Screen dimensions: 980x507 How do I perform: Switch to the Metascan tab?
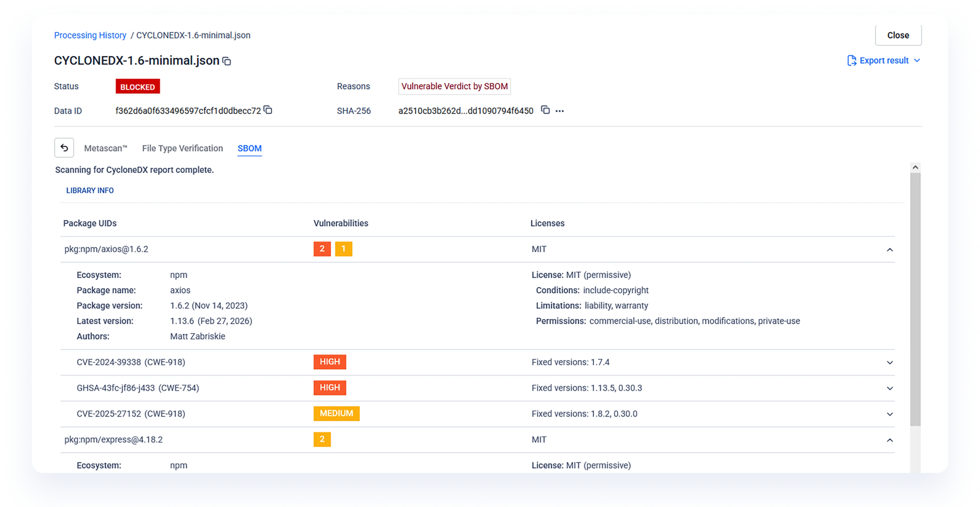[105, 148]
